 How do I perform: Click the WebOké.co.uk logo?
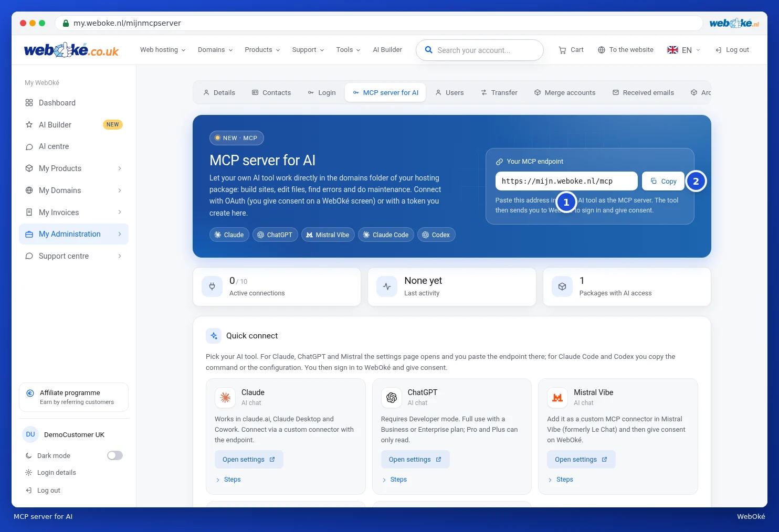coord(71,50)
